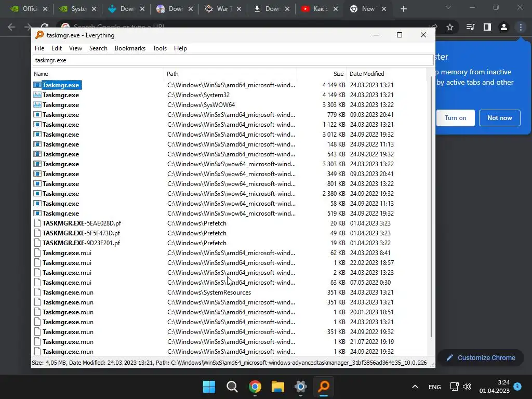
Task: Click the vertical scrollbar of the results list
Action: coord(431,207)
